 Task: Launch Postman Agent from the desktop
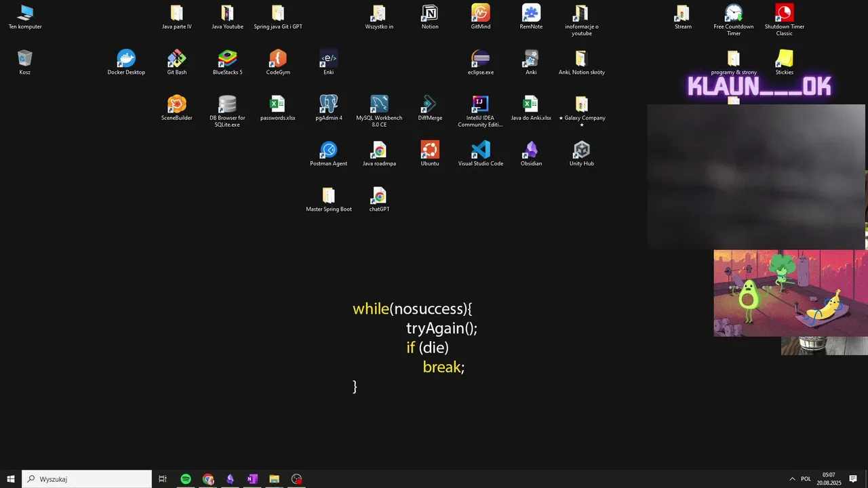(328, 154)
